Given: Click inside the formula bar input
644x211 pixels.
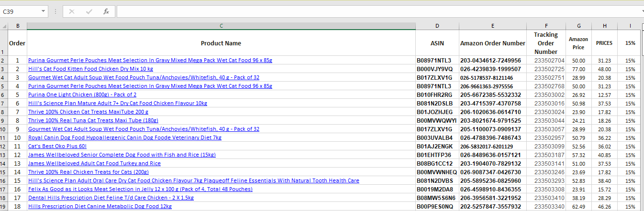Looking at the screenshot, I should pyautogui.click(x=378, y=11).
